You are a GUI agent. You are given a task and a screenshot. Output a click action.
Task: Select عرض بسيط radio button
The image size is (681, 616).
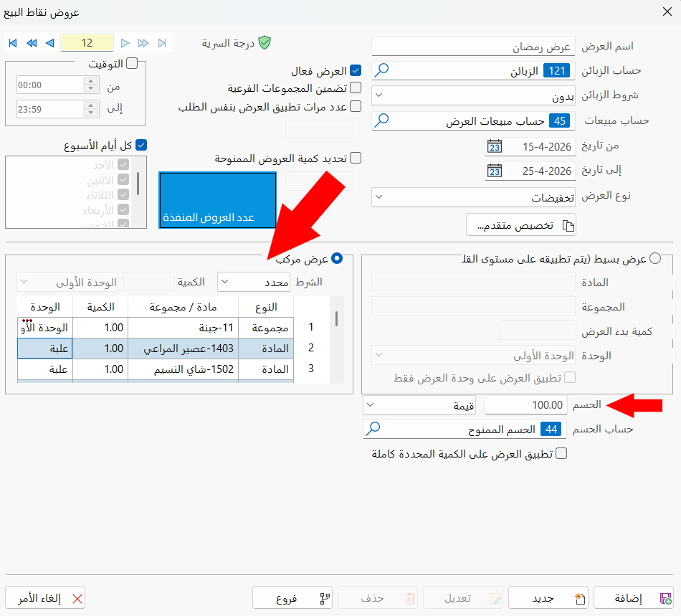click(655, 258)
